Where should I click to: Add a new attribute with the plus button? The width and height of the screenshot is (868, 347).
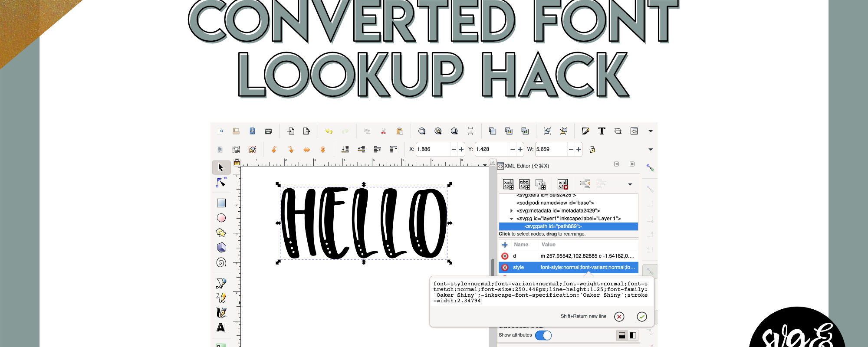[505, 245]
